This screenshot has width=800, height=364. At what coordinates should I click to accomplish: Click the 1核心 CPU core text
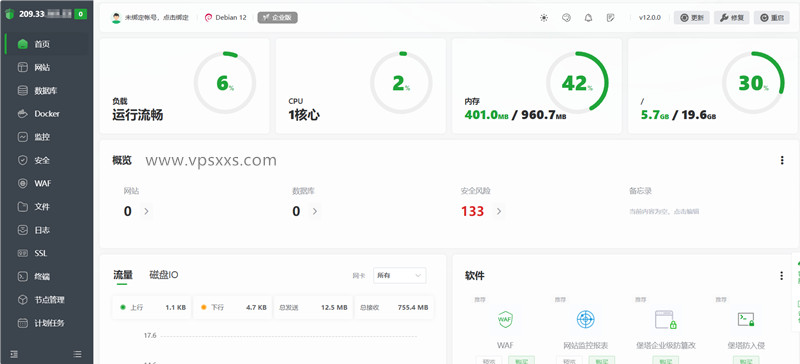pos(304,115)
